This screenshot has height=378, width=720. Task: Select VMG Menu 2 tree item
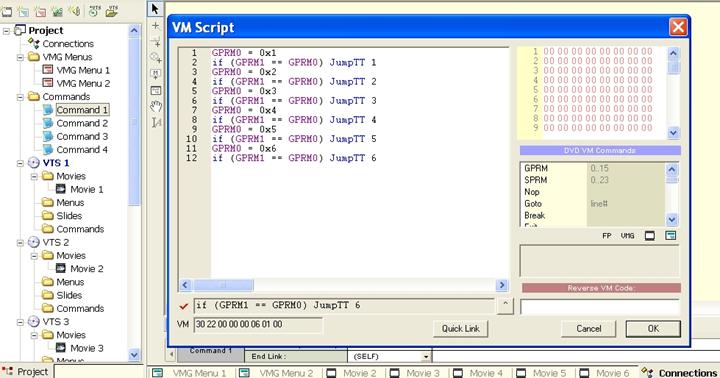click(83, 84)
